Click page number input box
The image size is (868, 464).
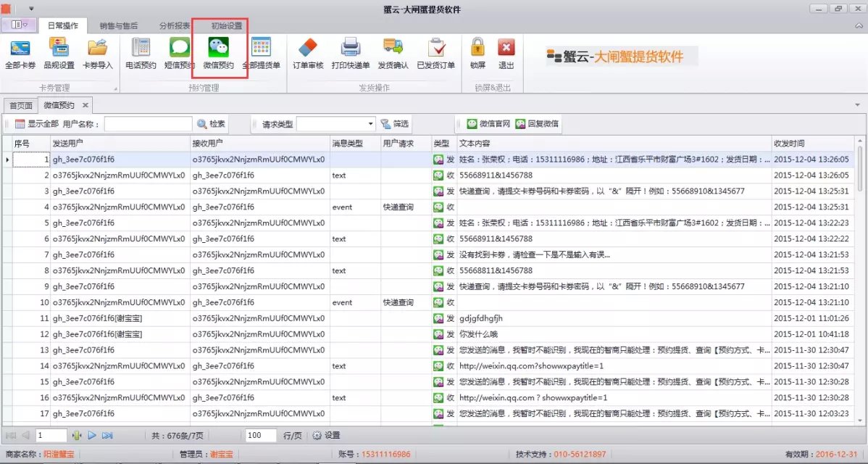(51, 436)
